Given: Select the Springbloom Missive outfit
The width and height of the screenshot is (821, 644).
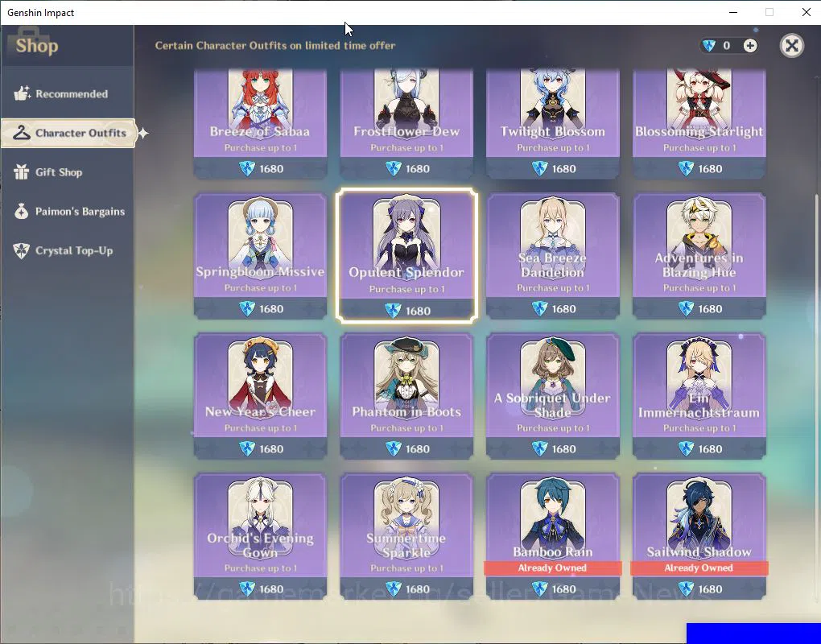Looking at the screenshot, I should click(260, 255).
